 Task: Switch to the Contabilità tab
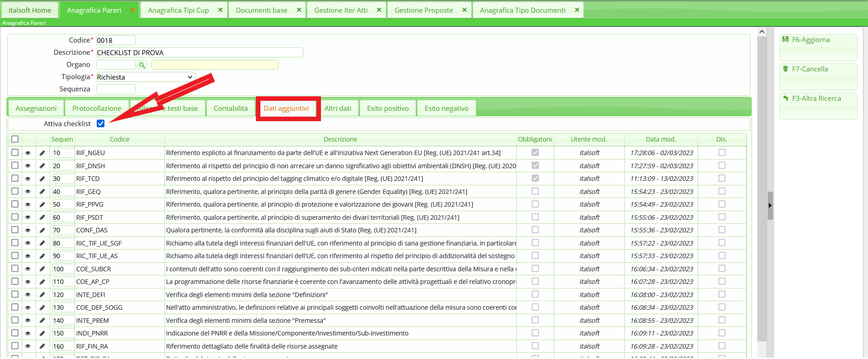pos(231,109)
